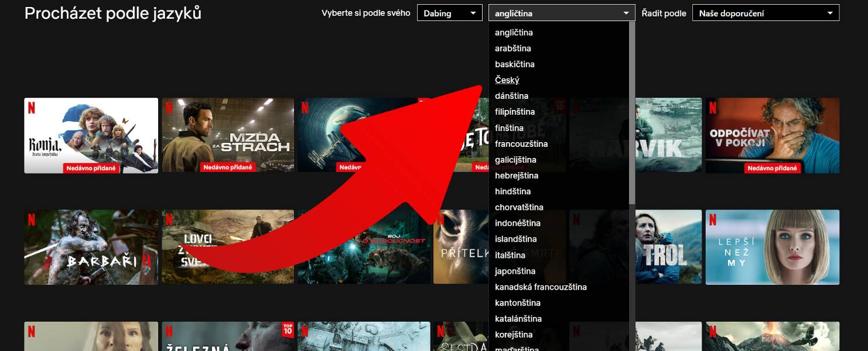Screen dimensions: 868x351
Task: Click the Procházet podle jazyků heading
Action: (x=113, y=13)
